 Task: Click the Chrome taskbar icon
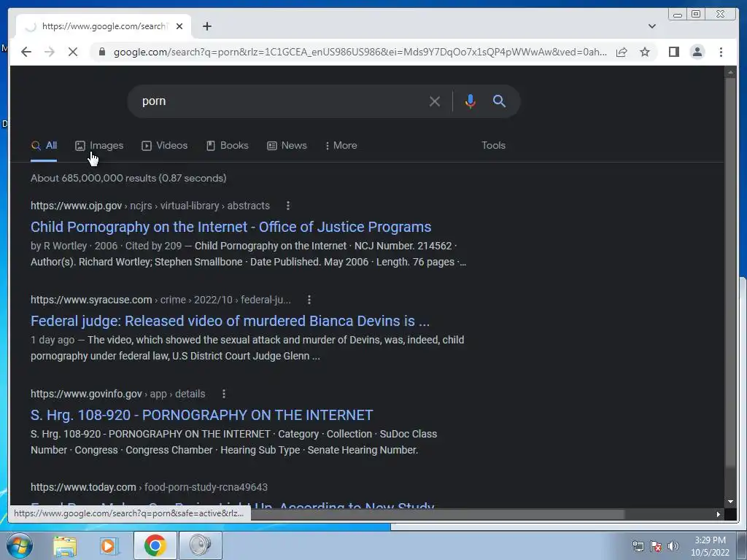tap(155, 545)
